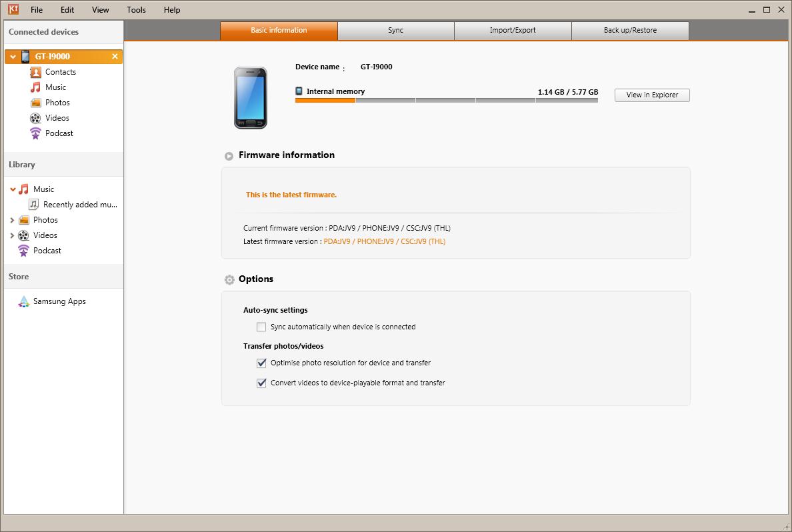Enable Sync automatically when device is connected
Image resolution: width=792 pixels, height=532 pixels.
(x=261, y=327)
